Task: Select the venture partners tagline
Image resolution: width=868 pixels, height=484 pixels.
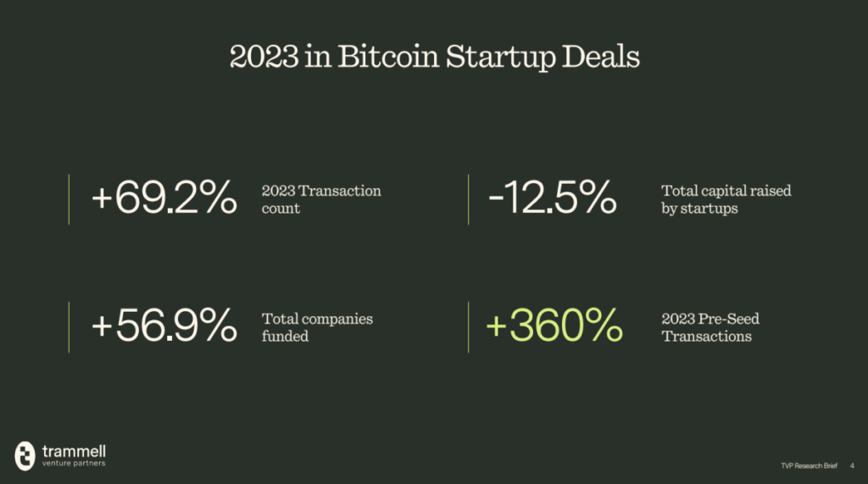Action: [x=75, y=464]
